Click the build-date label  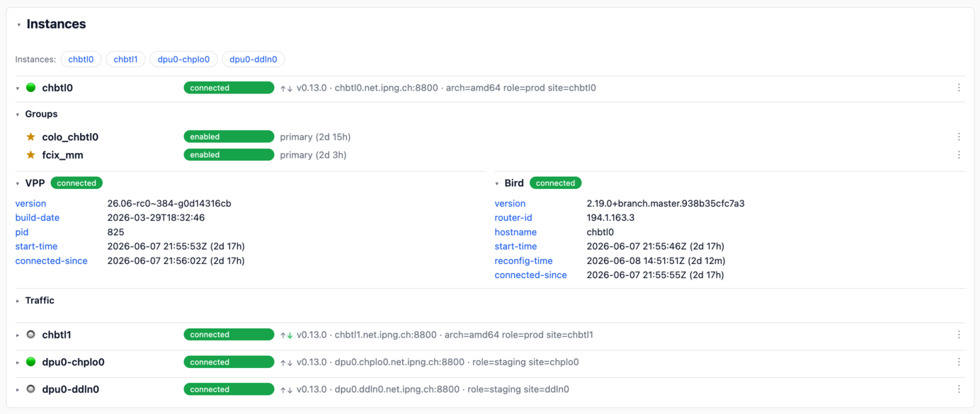(38, 217)
